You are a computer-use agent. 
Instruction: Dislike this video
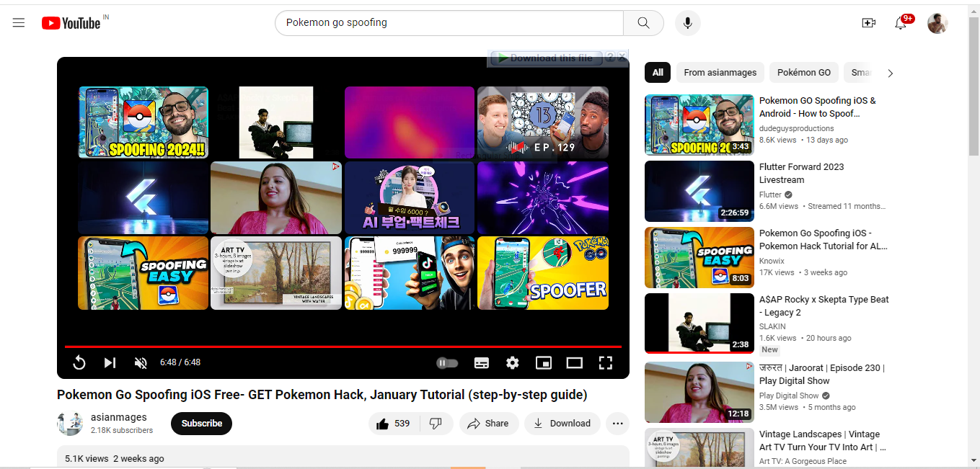click(436, 424)
